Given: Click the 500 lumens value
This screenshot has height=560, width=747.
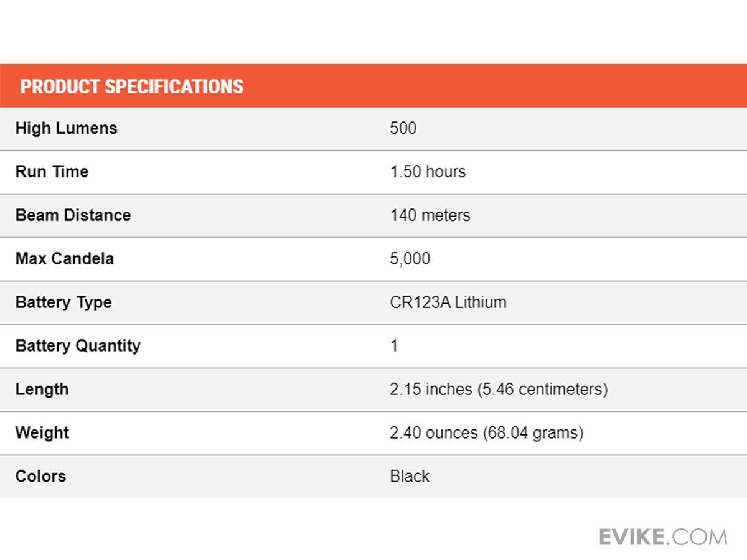Looking at the screenshot, I should pos(403,128).
